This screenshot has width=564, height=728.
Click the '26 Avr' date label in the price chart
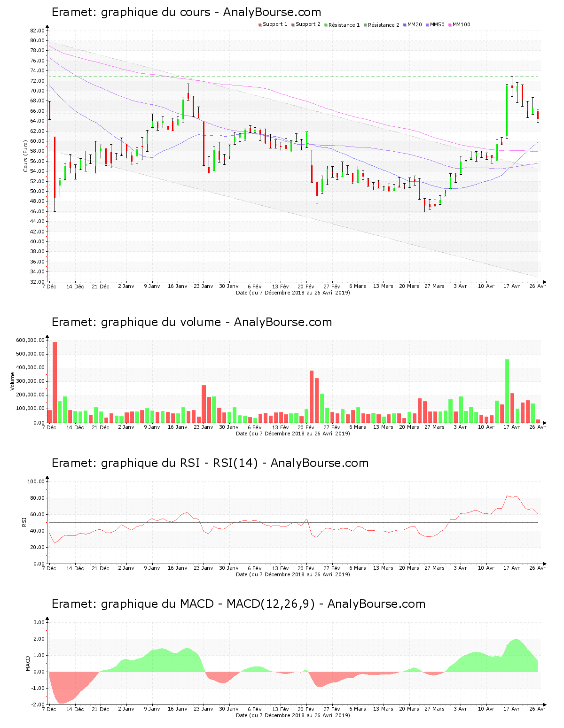pos(538,287)
